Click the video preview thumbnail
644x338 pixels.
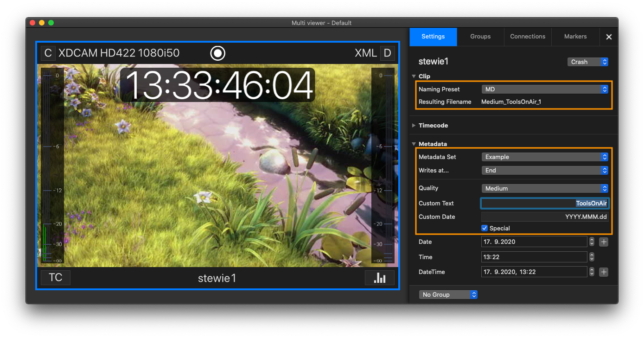click(217, 166)
